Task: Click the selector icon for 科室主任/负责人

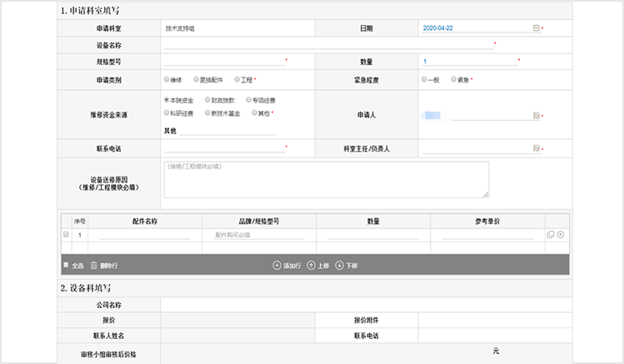Action: pyautogui.click(x=536, y=148)
